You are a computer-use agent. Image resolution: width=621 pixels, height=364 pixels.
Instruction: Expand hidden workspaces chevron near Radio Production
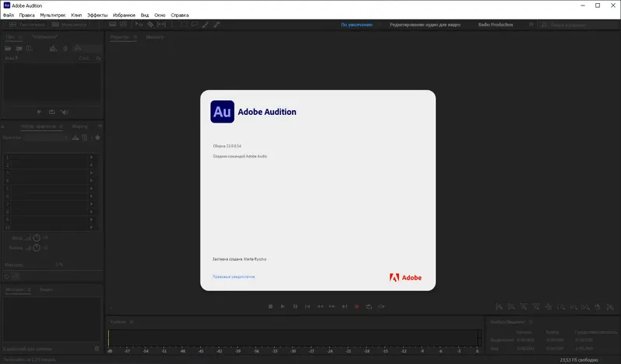point(531,25)
